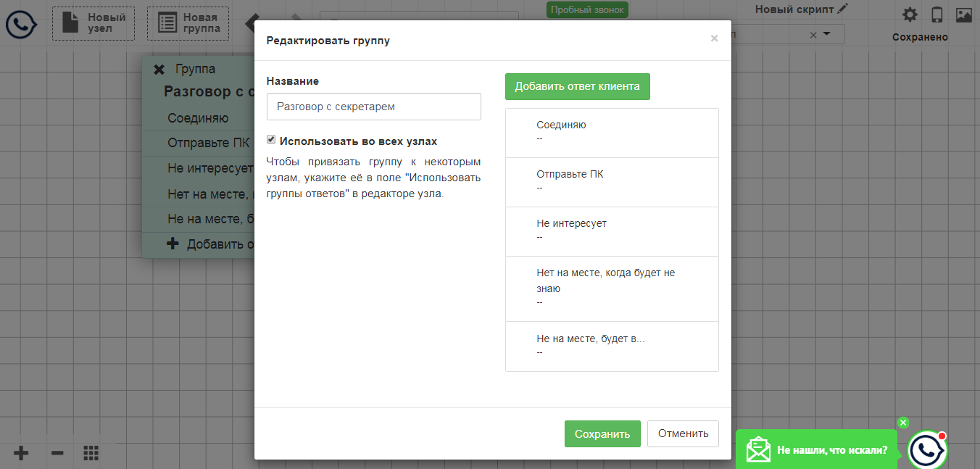Click the image icon in top toolbar
The image size is (980, 469).
coord(963,14)
